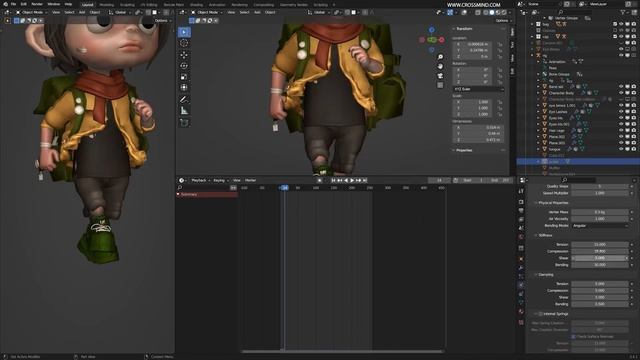Open the File menu
Viewport: 640px width, 360px height.
tap(13, 4)
